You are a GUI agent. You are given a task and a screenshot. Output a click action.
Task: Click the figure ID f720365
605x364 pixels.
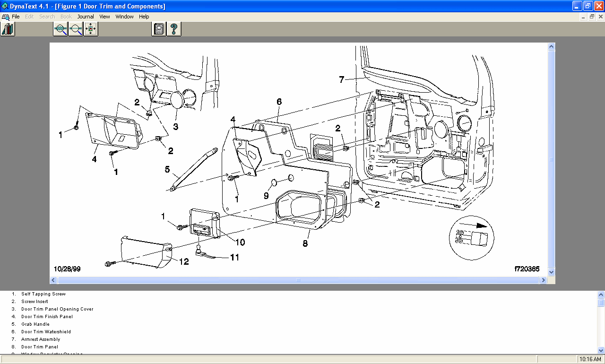click(527, 269)
